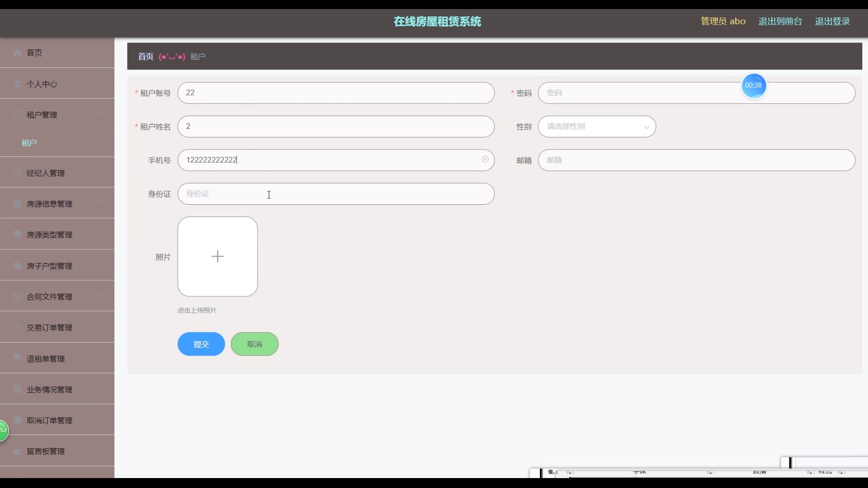The image size is (868, 488).
Task: Click the blue 00:38 timer bubble
Action: [753, 85]
